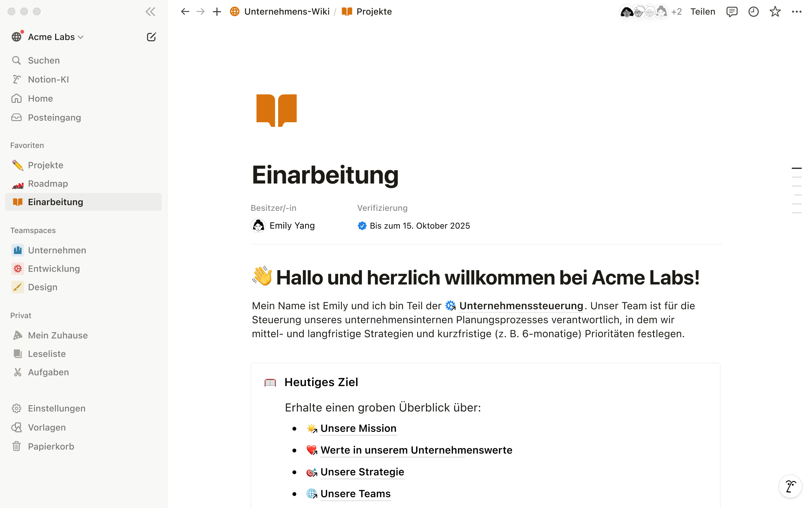Open the Design teamspace
812x508 pixels.
83,287
